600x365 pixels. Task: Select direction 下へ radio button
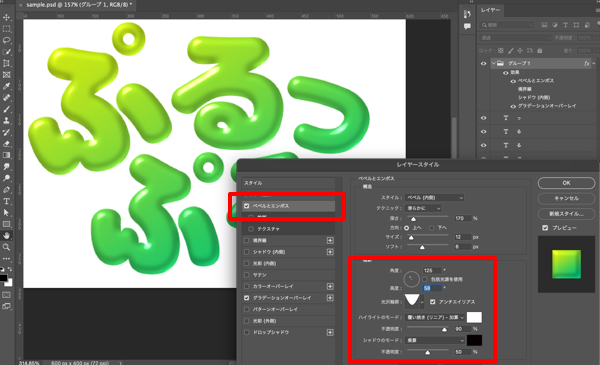(x=432, y=228)
